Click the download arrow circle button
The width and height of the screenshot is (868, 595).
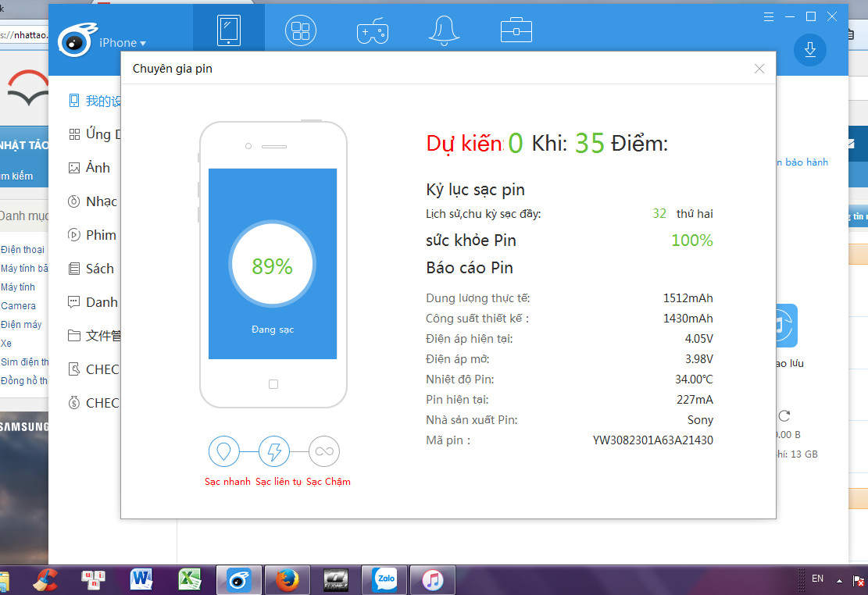pos(809,50)
